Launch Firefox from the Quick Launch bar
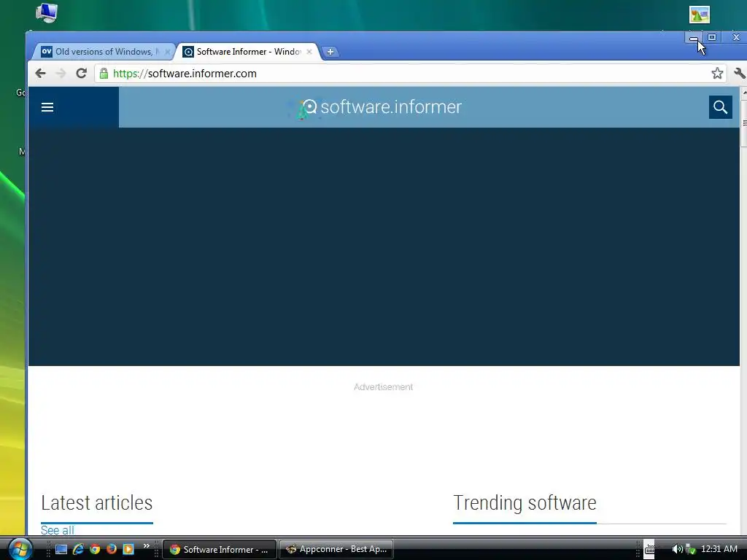Screen dimensions: 747x560 112,549
